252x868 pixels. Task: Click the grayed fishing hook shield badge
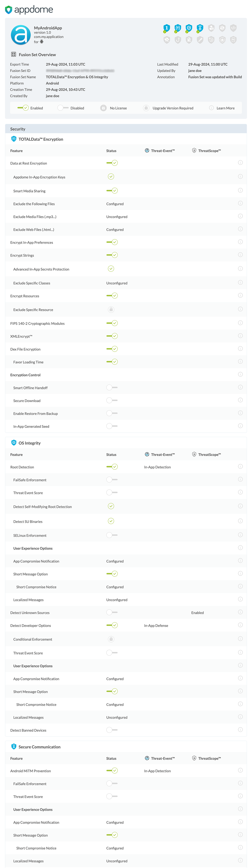[x=178, y=40]
